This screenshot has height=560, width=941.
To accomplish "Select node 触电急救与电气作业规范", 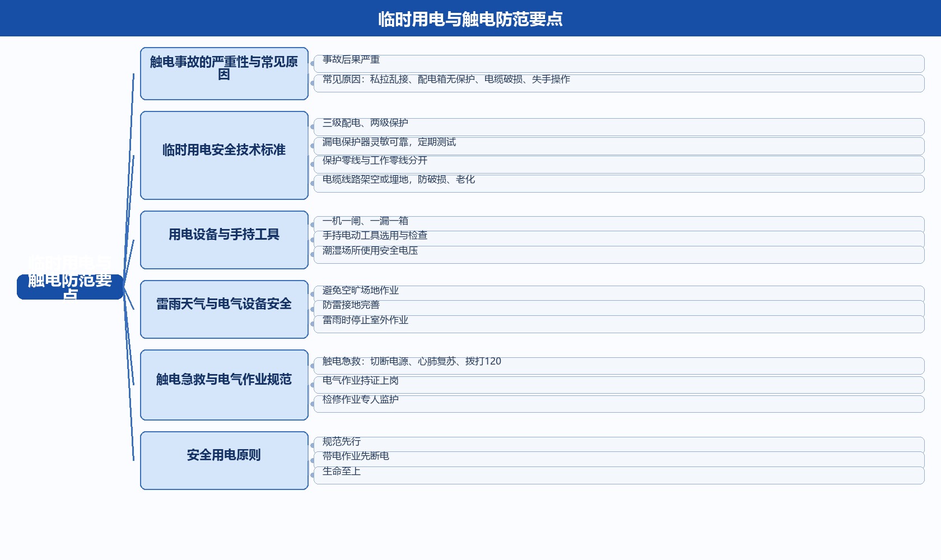I will click(224, 385).
